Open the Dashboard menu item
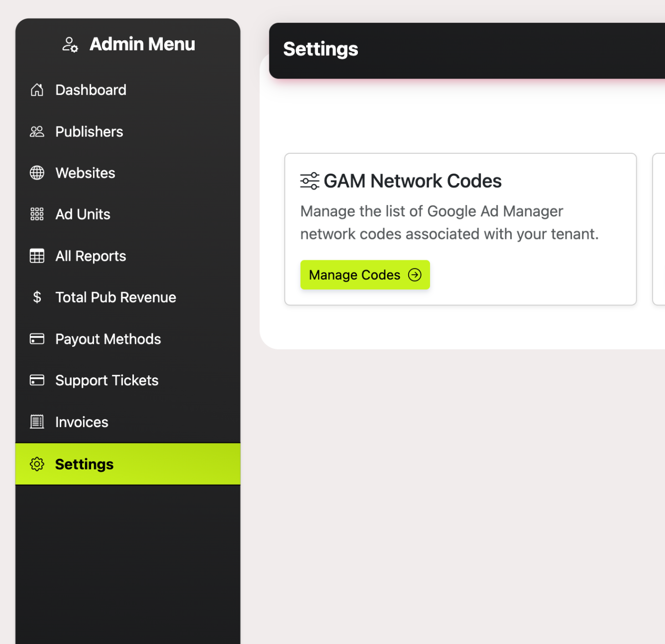 (128, 90)
